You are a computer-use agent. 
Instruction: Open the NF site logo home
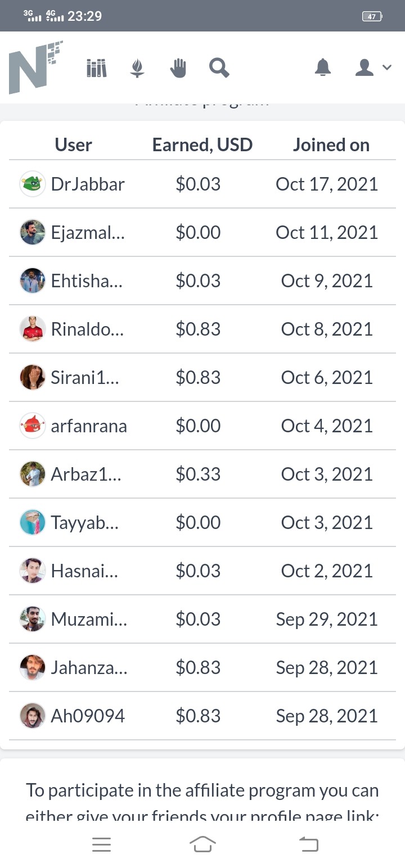pos(35,67)
